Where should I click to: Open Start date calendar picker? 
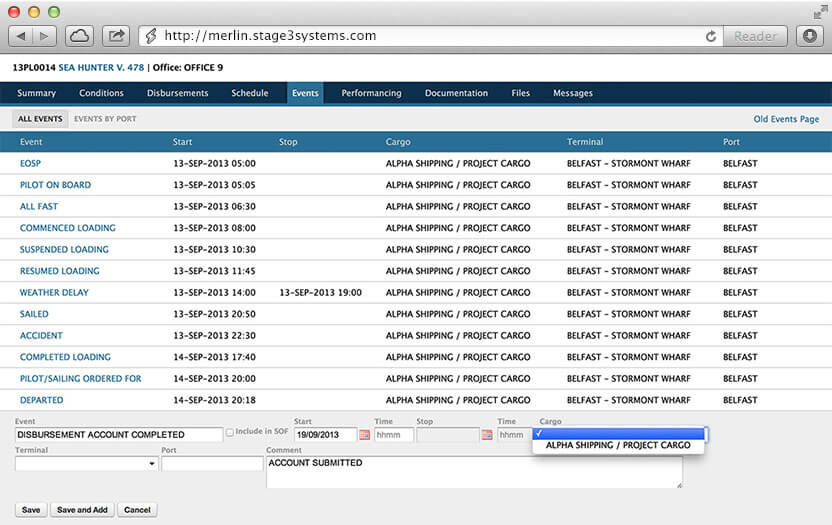[364, 435]
